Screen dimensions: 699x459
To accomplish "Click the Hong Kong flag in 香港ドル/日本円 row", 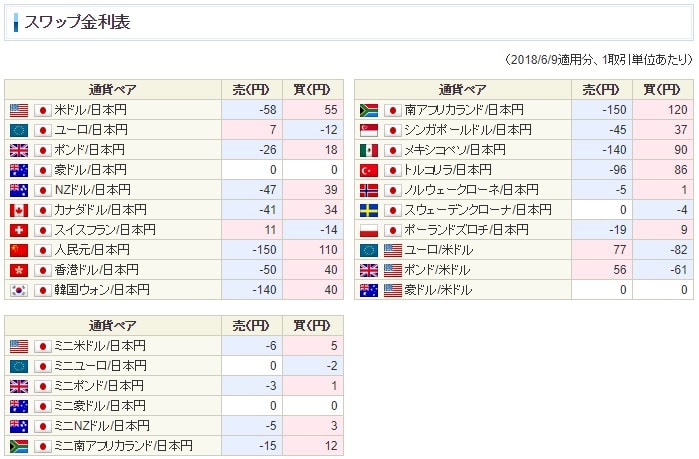I will 19,270.
